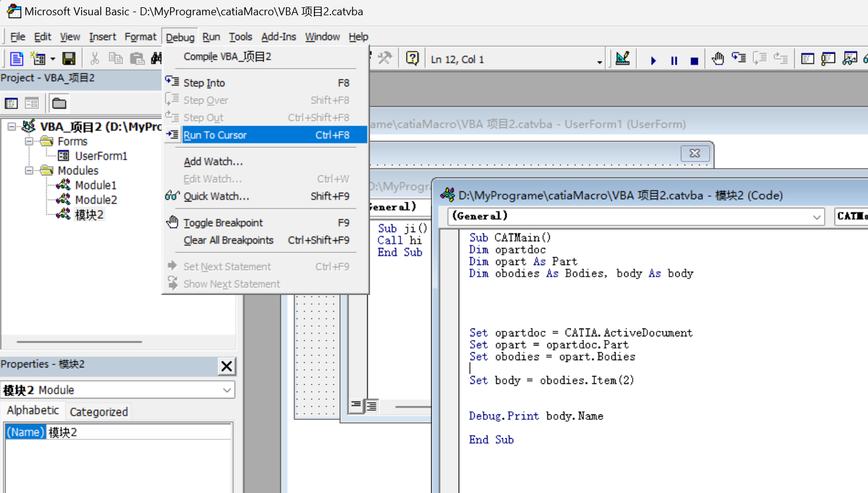Click Full Module View button in background code window
The image size is (868, 493).
pyautogui.click(x=371, y=405)
